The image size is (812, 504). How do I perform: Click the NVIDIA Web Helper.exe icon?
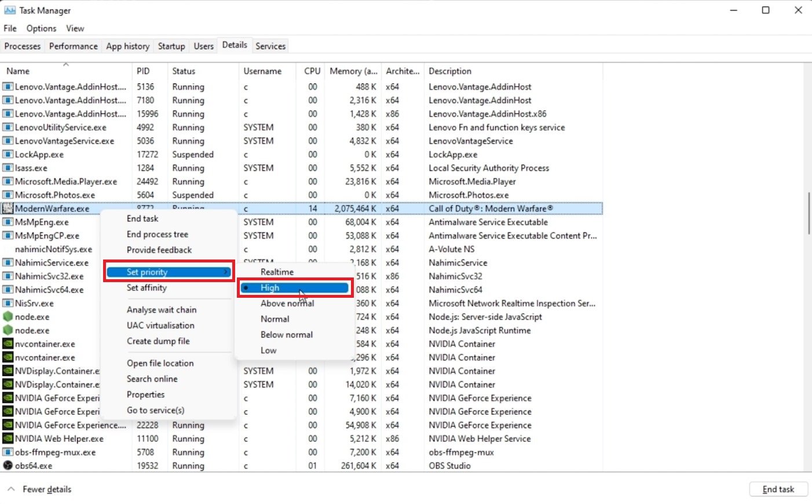point(8,439)
